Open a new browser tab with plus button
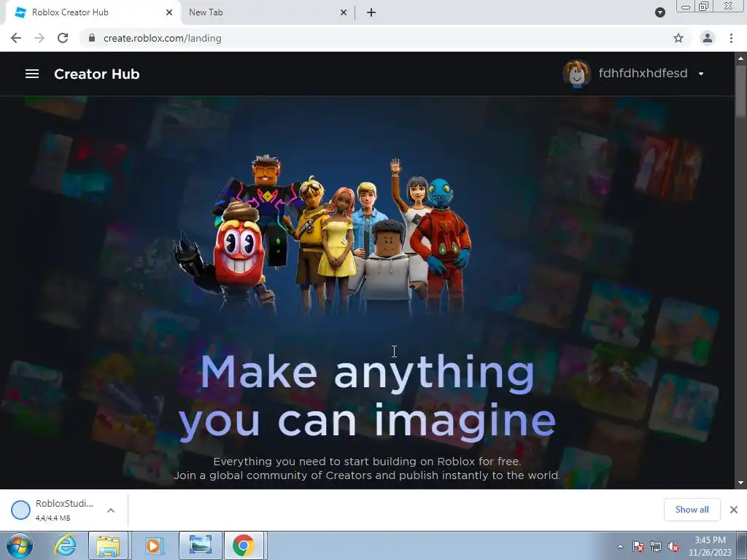Screen dimensions: 747x560 click(371, 12)
